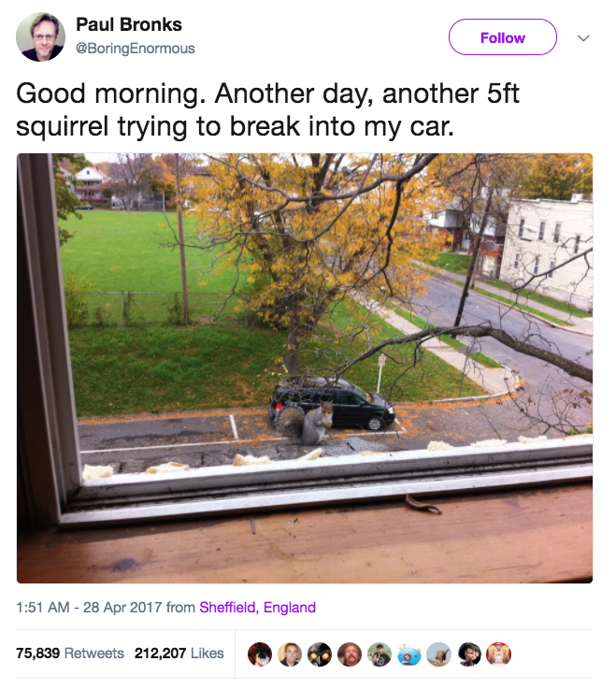The image size is (616, 690).
Task: Open the Edna Mode cartoon liker avatar
Action: [x=469, y=654]
